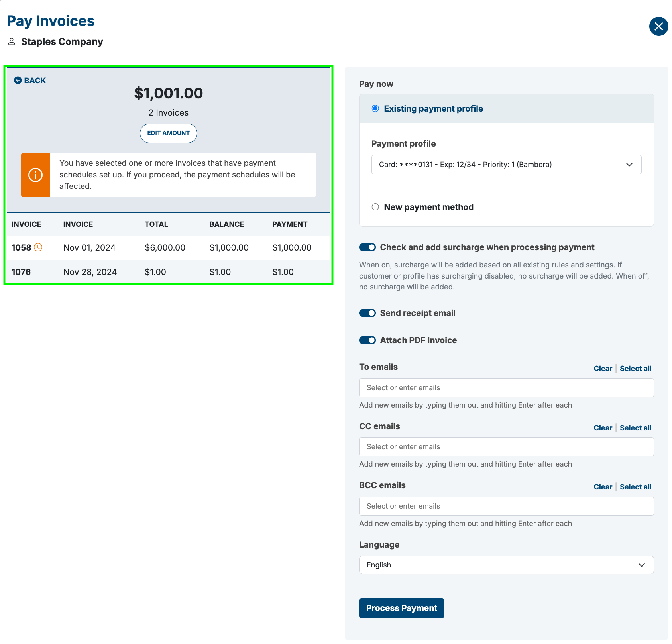Toggle Attach PDF Invoice switch

pyautogui.click(x=367, y=340)
